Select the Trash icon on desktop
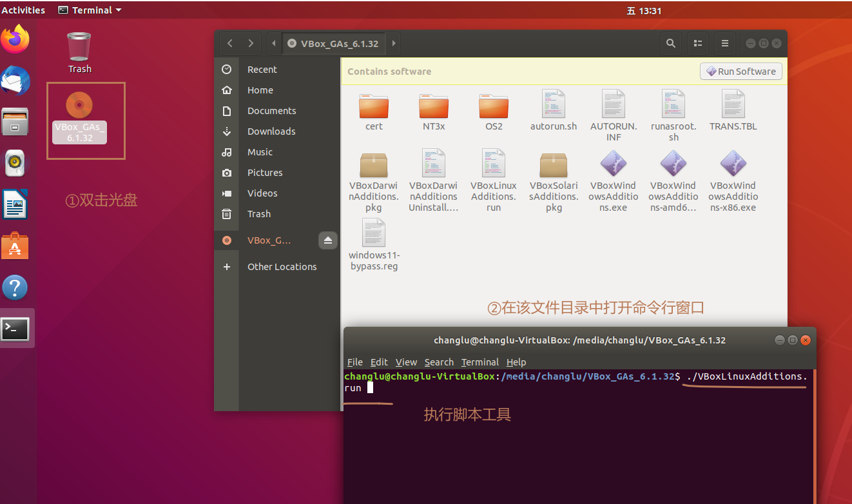This screenshot has width=852, height=504. click(79, 53)
